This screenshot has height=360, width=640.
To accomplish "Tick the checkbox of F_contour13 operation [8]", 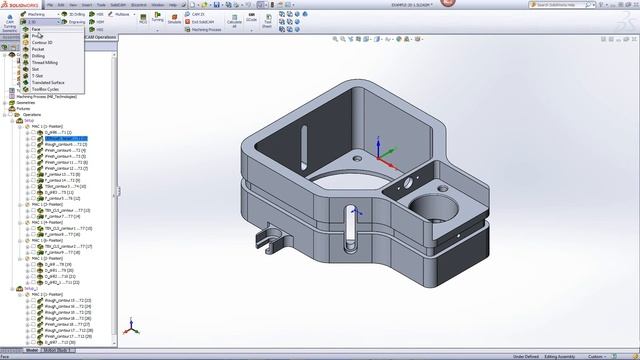I will tap(33, 174).
